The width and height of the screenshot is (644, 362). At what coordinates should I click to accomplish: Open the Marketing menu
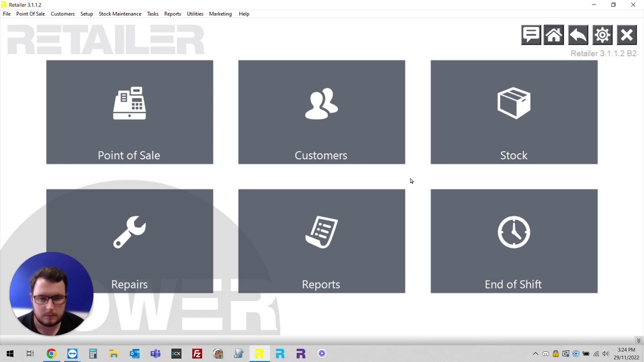[x=220, y=14]
